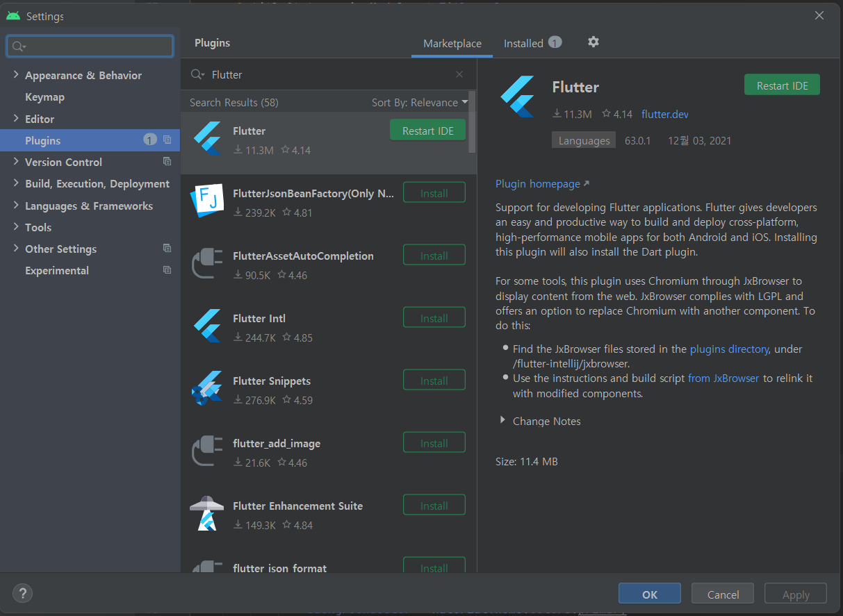Click the project-level icon beside Version Control
The image size is (843, 616).
167,162
